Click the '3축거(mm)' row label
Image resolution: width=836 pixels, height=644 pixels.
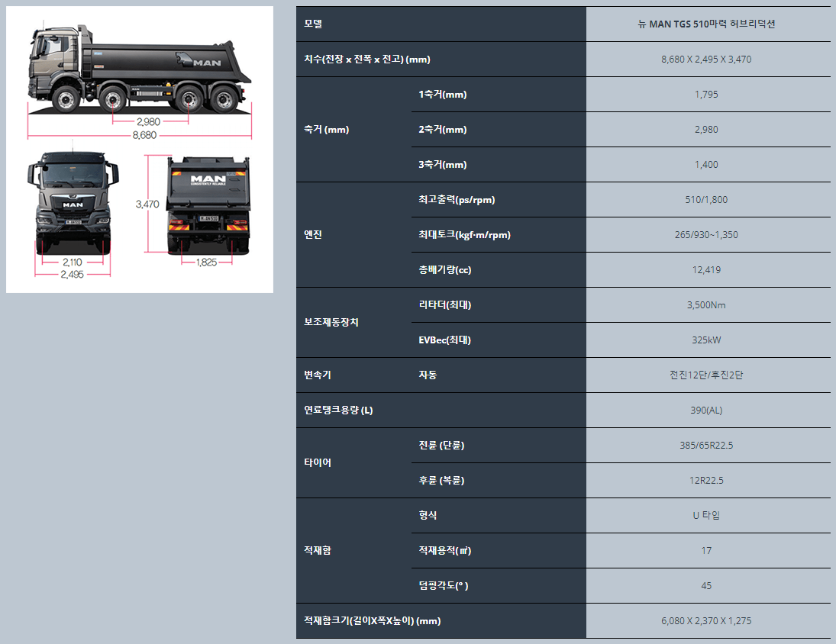tap(443, 165)
